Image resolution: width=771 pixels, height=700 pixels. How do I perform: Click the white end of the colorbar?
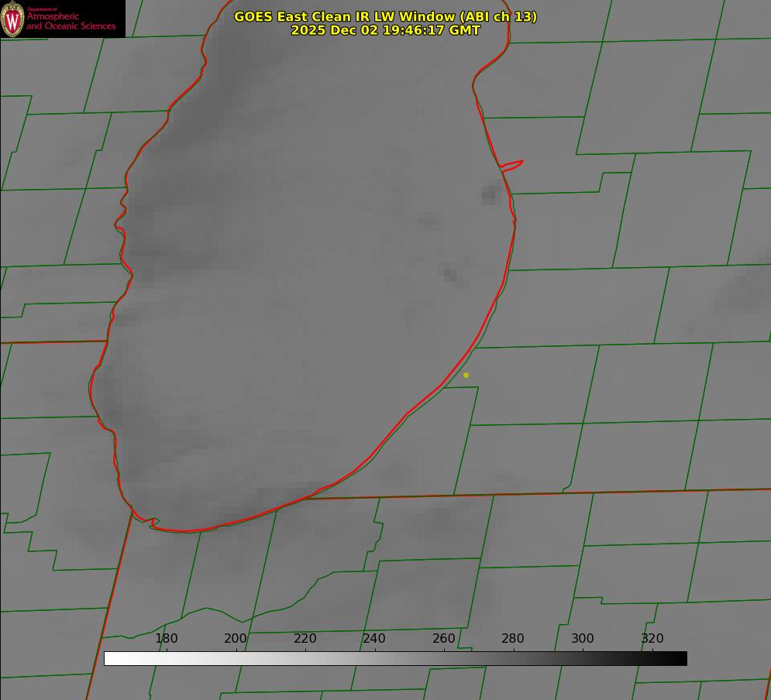(110, 658)
